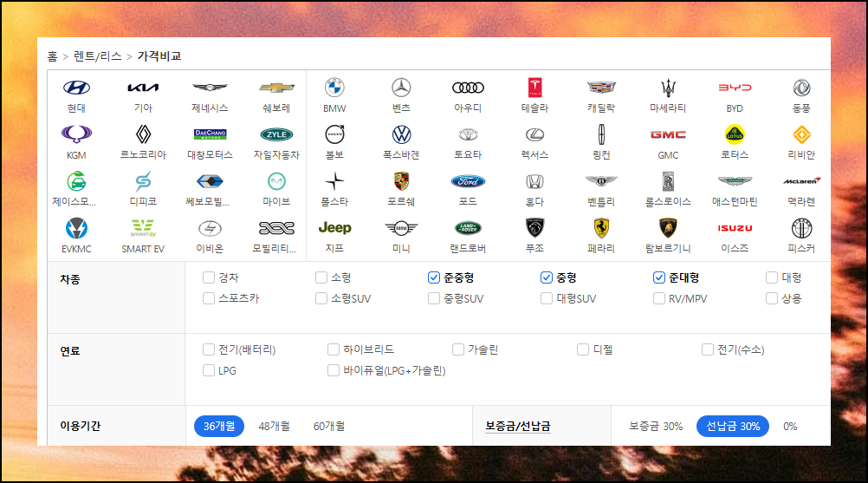This screenshot has height=483, width=868.
Task: Click the 보증금/선납금 underlined label
Action: click(518, 426)
